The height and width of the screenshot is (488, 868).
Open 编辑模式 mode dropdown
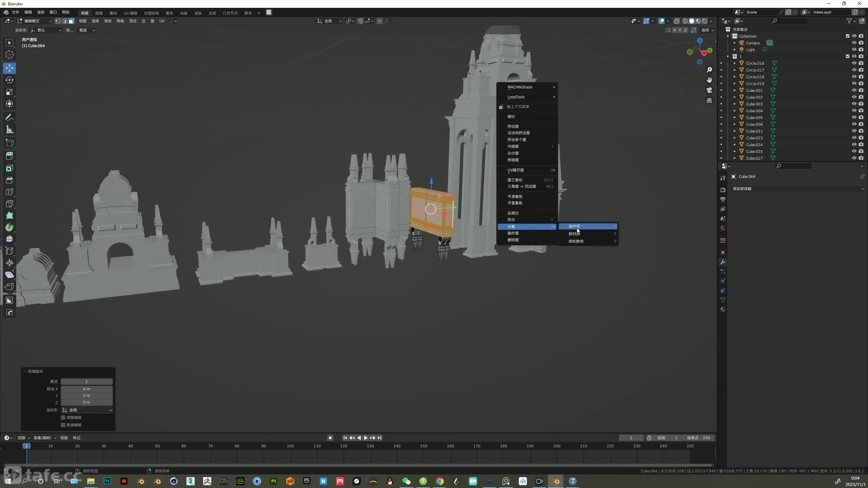(x=35, y=21)
